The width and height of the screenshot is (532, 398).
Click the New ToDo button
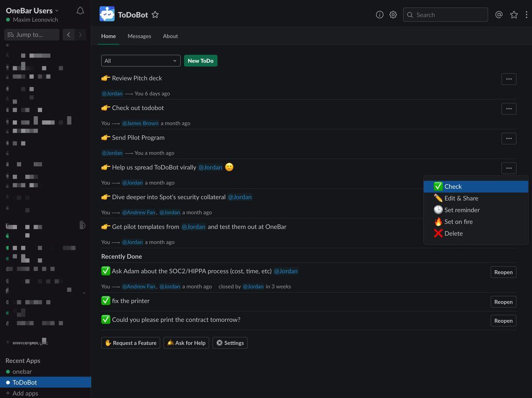[200, 61]
